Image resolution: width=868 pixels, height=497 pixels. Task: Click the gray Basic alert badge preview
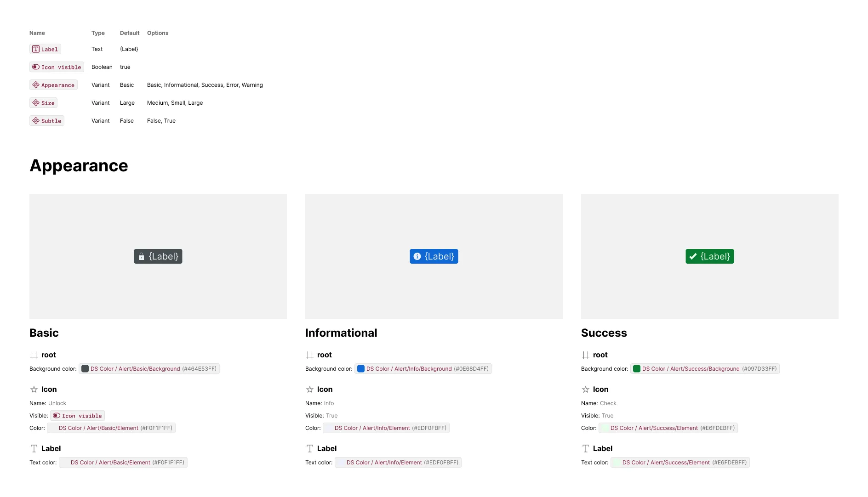158,256
